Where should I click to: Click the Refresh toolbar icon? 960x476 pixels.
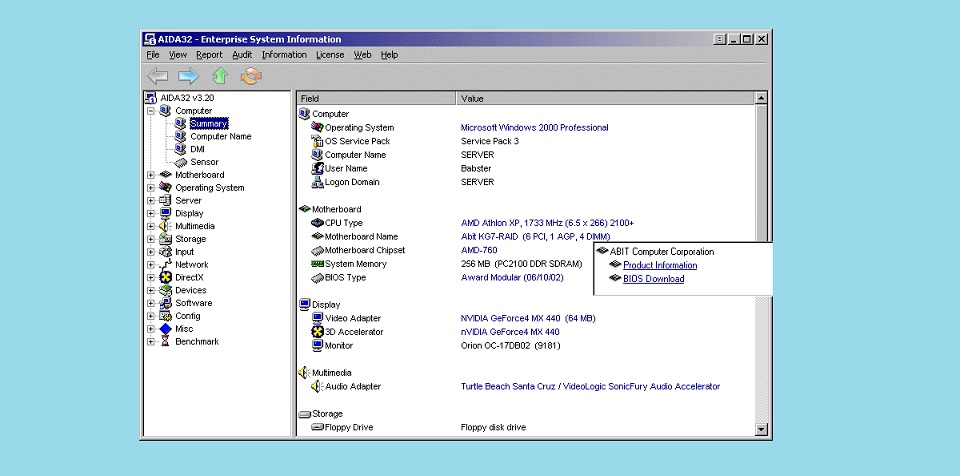pos(250,76)
